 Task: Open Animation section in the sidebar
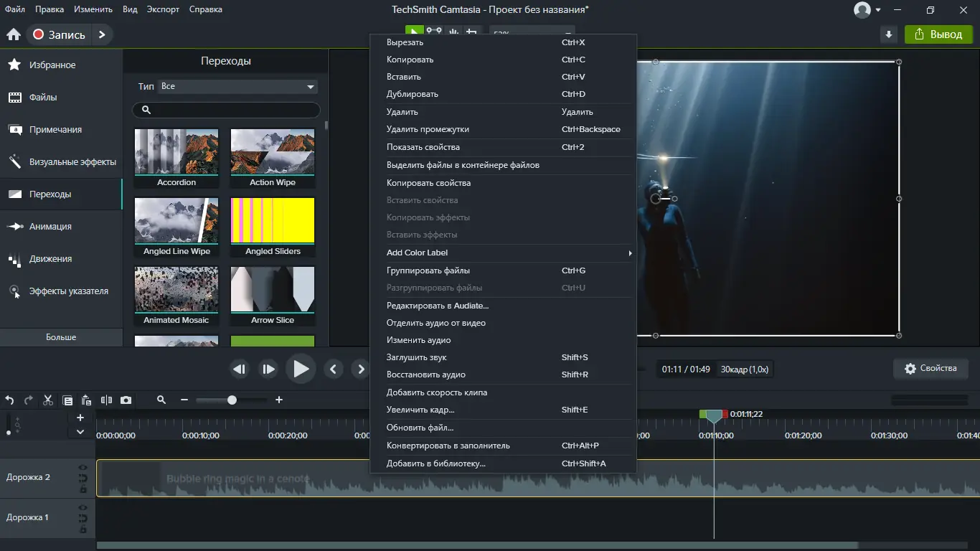click(x=50, y=227)
